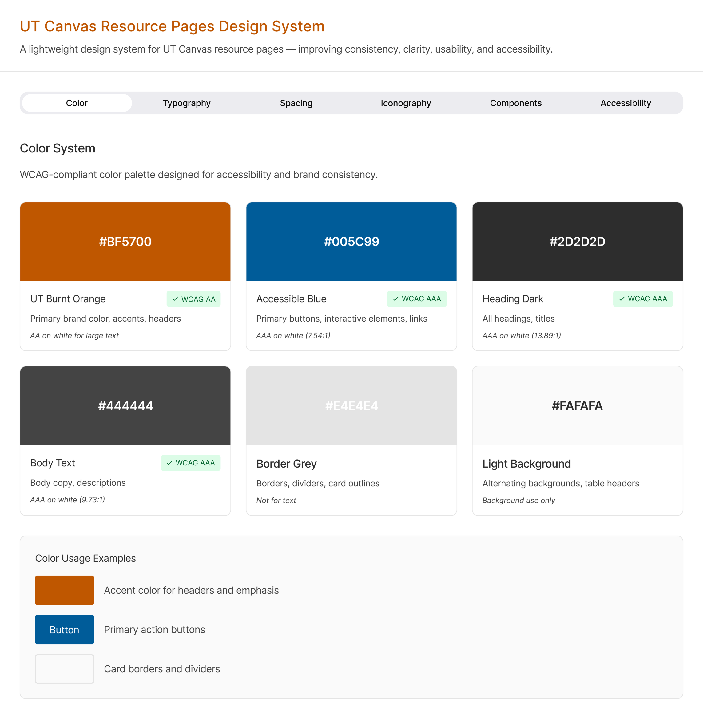Select the #E4E4E4 Border Grey swatch
The width and height of the screenshot is (703, 728).
(x=351, y=406)
